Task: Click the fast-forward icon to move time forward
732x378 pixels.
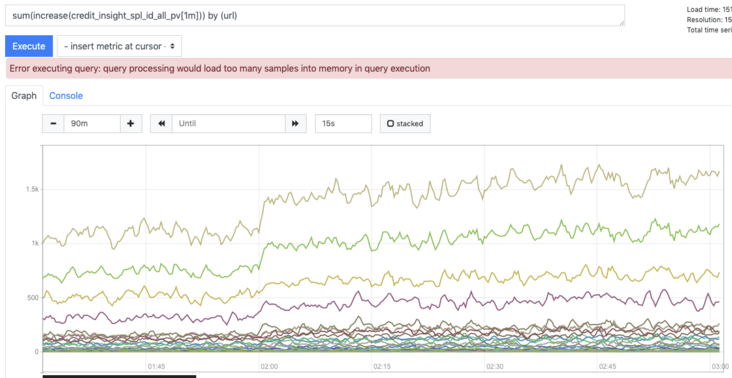Action: click(x=296, y=124)
